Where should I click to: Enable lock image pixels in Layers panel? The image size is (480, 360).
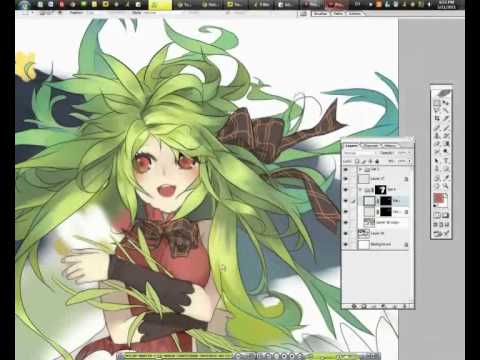click(x=364, y=161)
